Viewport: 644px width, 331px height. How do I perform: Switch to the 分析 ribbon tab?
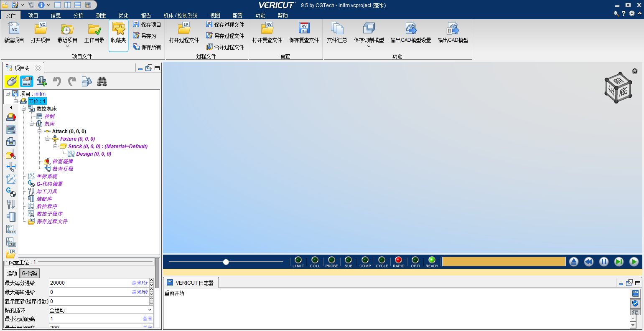(x=78, y=15)
